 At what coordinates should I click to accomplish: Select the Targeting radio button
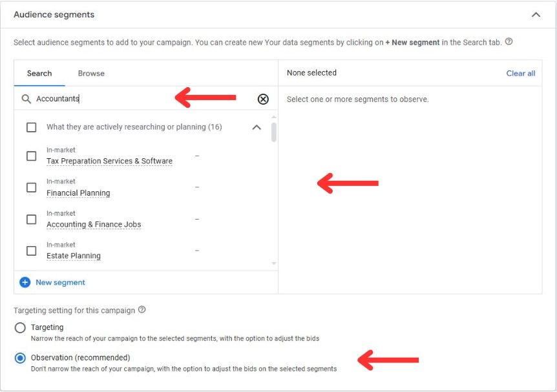[x=20, y=327]
